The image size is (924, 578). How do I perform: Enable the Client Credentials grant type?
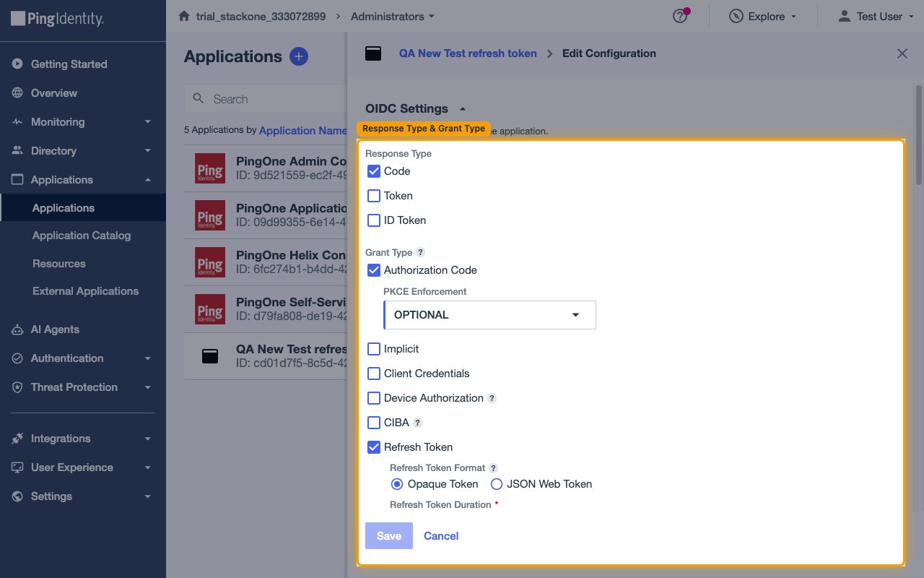(374, 374)
